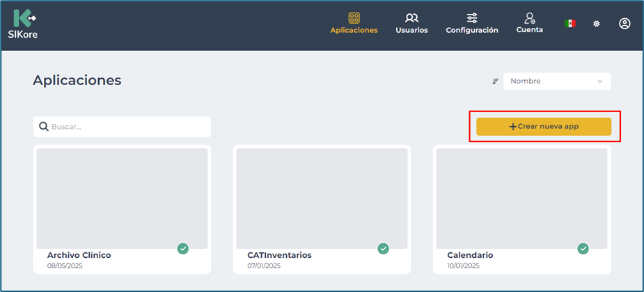644x292 pixels.
Task: Select Configuración menu label
Action: (472, 31)
